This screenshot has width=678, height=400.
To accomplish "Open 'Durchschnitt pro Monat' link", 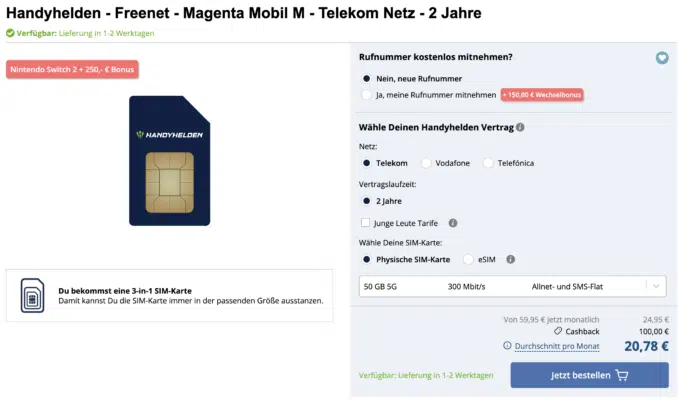I will pos(555,346).
